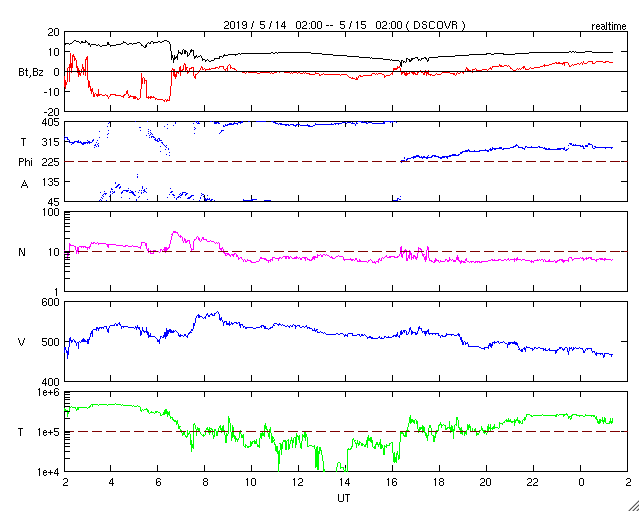Click the 'realtime' label above the top plot
This screenshot has height=512, width=640.
pyautogui.click(x=609, y=27)
